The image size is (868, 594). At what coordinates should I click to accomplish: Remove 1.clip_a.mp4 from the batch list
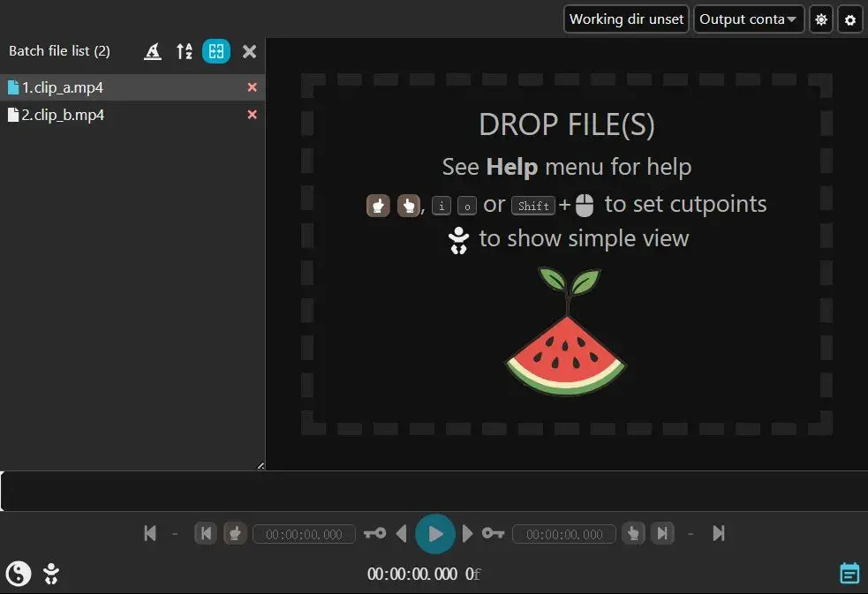click(x=252, y=87)
